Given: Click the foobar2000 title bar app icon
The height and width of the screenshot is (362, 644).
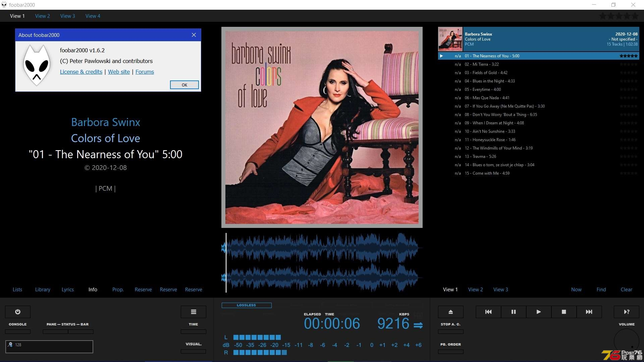Looking at the screenshot, I should pos(4,5).
